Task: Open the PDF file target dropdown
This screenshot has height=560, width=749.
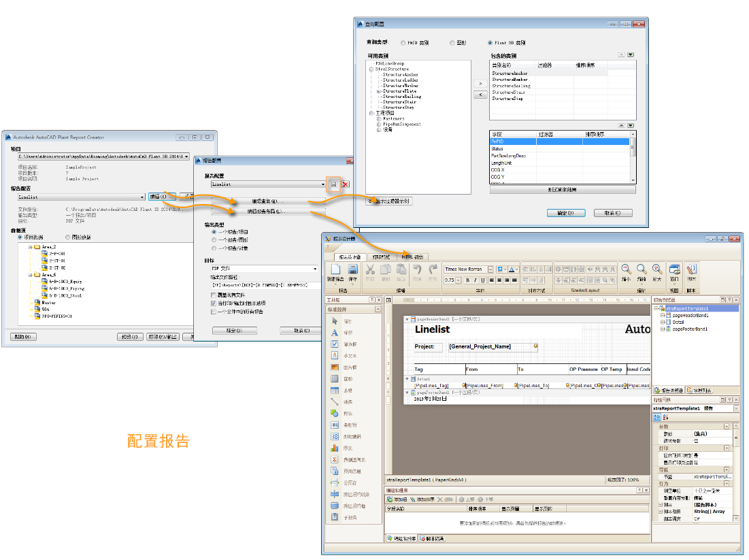Action: click(x=315, y=269)
